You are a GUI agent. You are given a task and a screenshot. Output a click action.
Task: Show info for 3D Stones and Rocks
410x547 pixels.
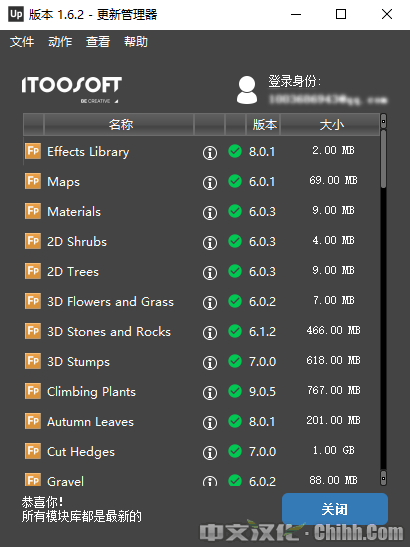coord(210,332)
